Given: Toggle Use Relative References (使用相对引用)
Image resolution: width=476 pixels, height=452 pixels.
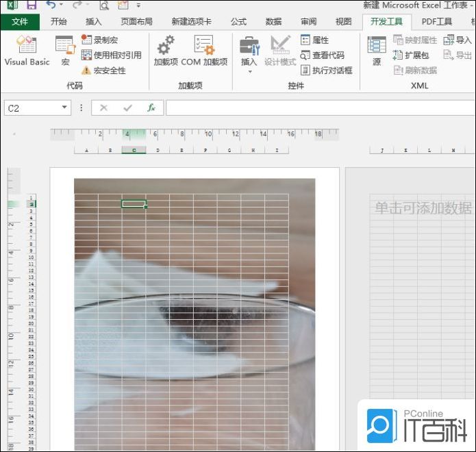Looking at the screenshot, I should coord(112,55).
